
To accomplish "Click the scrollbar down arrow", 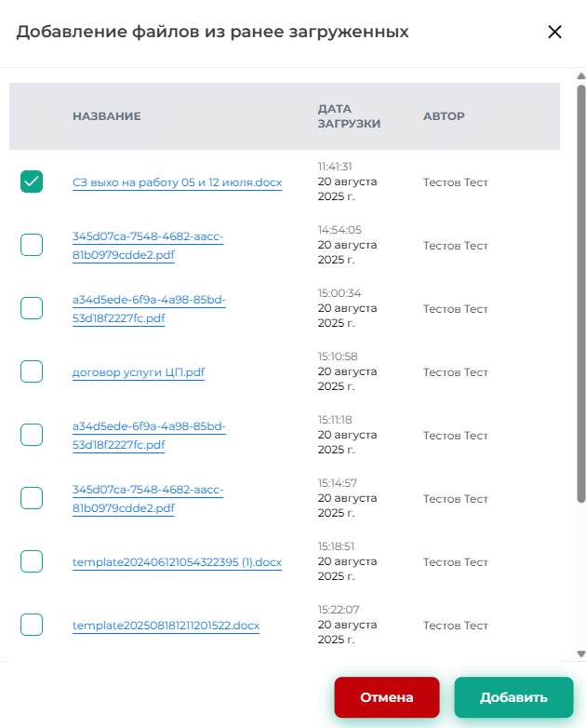I will coord(580,654).
